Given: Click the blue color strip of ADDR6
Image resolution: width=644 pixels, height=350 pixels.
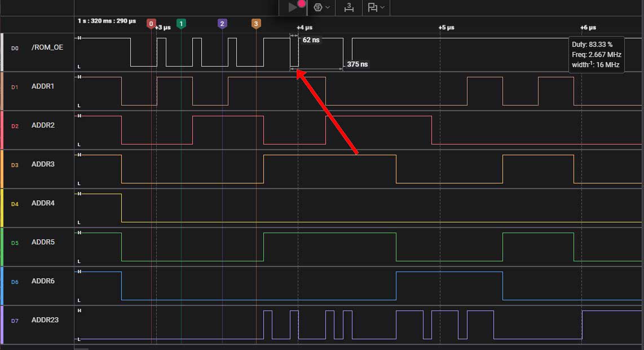Looking at the screenshot, I should [2, 286].
